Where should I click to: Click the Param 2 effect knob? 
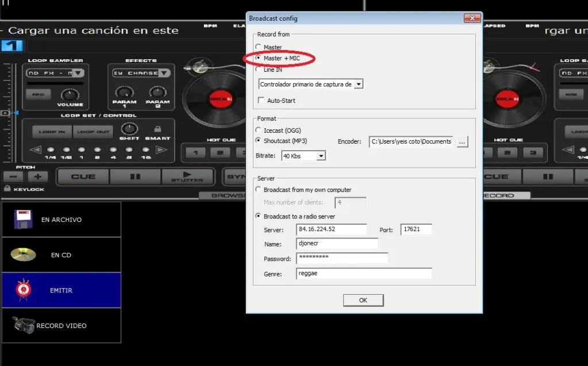coord(157,93)
